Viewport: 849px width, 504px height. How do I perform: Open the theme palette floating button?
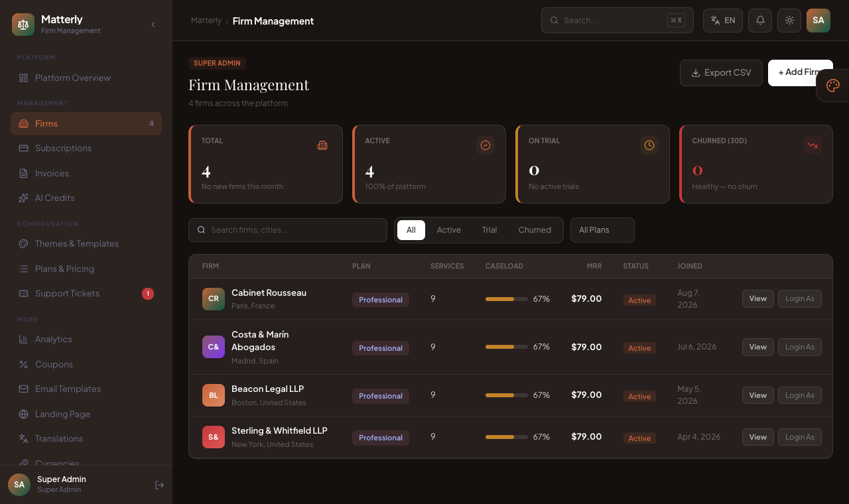pos(833,86)
